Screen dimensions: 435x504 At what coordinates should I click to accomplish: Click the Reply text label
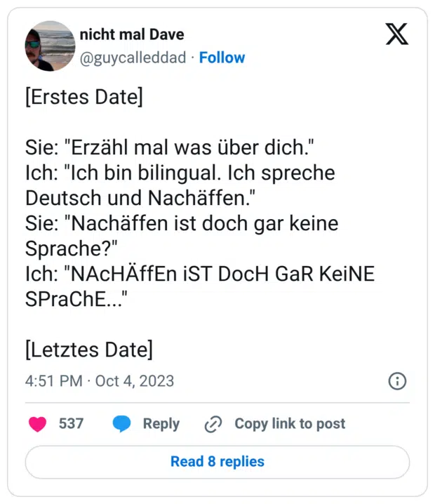click(161, 423)
